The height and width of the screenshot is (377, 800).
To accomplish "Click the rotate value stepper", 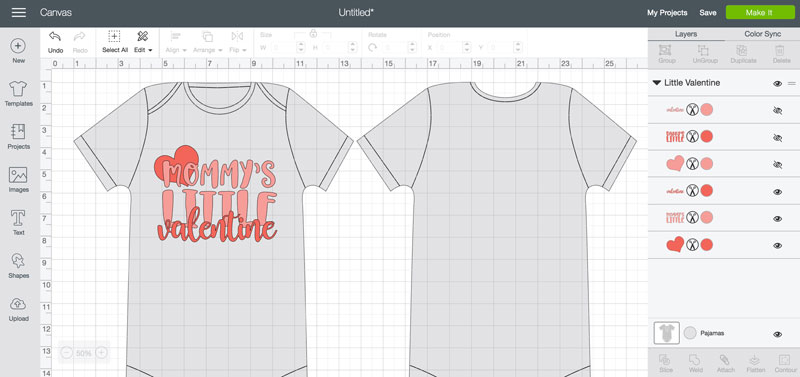I will 412,47.
